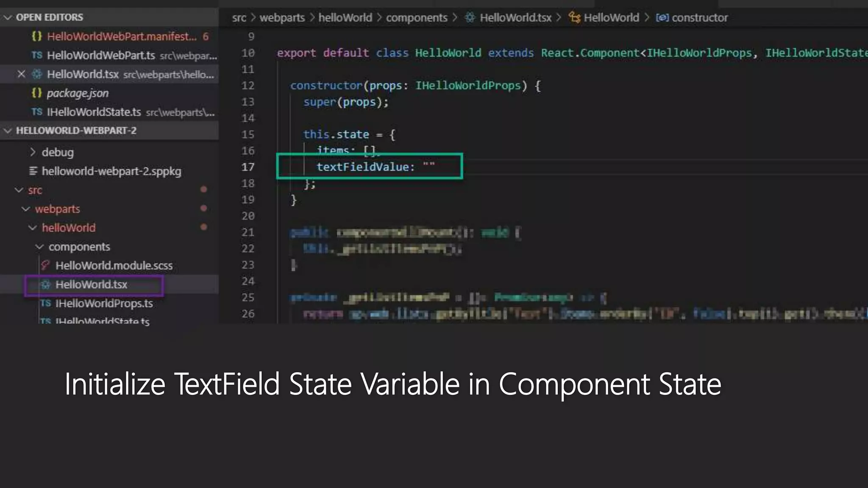
Task: Select webparts in the breadcrumb
Action: pos(282,18)
